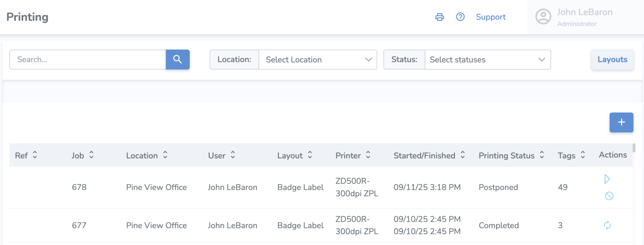Open the Select Location dropdown
644x245 pixels.
318,60
